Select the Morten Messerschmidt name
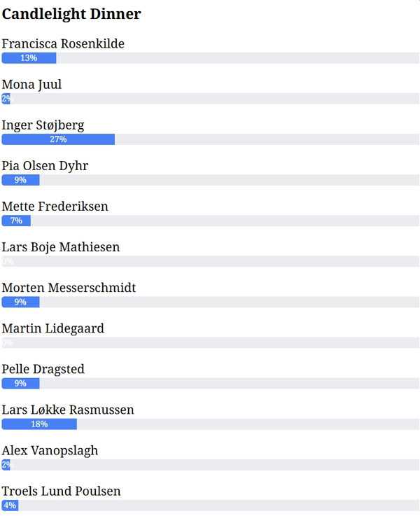The height and width of the screenshot is (516, 420). (69, 288)
